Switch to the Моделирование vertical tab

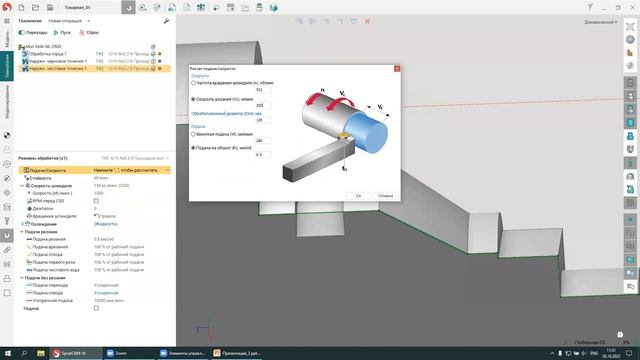7,102
